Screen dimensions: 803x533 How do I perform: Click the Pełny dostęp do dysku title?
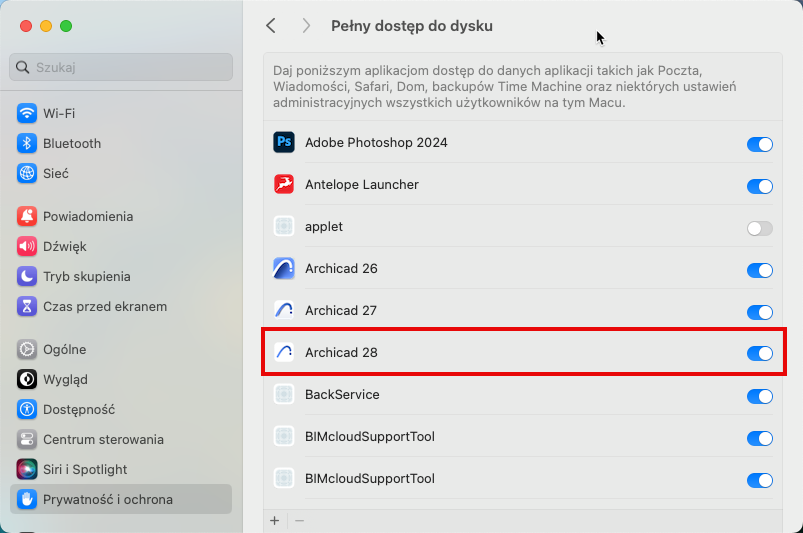(412, 26)
